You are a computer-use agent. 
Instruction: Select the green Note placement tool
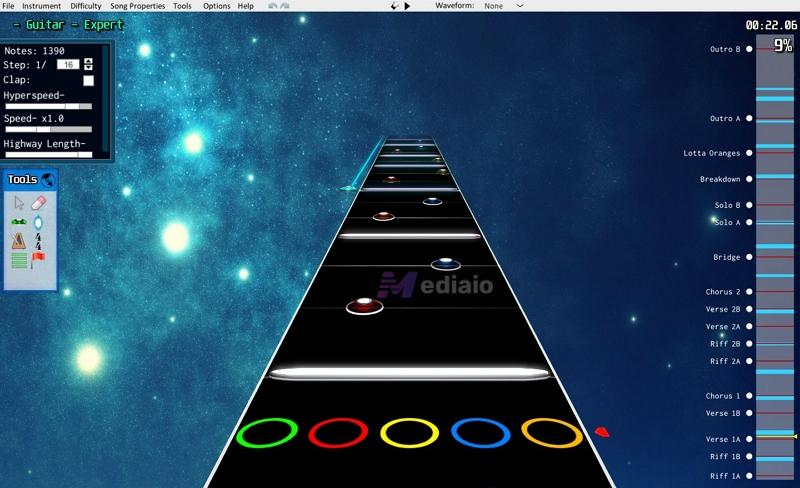(x=19, y=222)
